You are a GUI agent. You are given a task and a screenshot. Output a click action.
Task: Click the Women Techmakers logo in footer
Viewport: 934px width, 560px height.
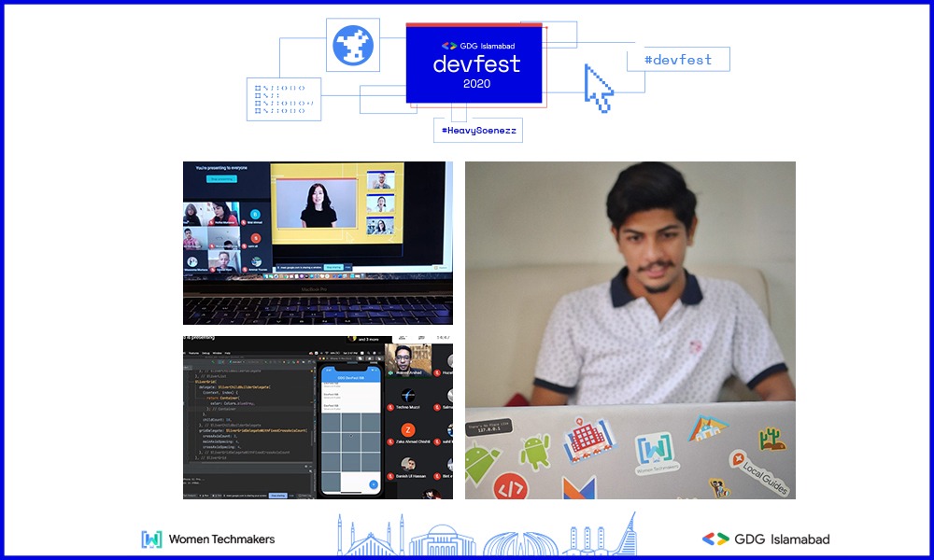(208, 539)
